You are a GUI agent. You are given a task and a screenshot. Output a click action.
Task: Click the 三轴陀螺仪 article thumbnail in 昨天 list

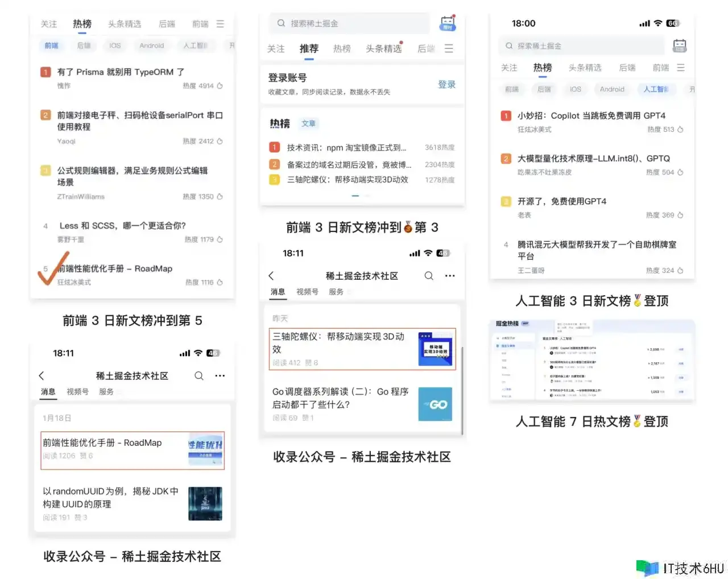pos(435,348)
